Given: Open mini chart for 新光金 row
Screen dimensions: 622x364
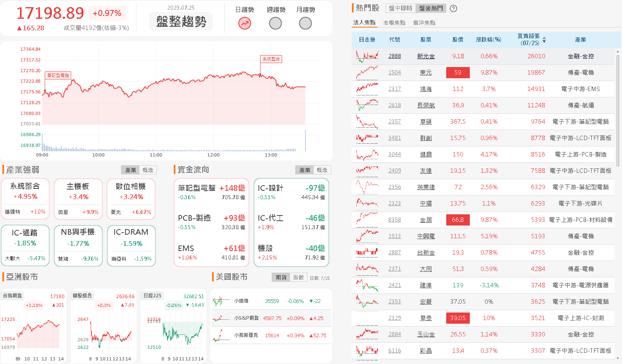Looking at the screenshot, I should 367,56.
